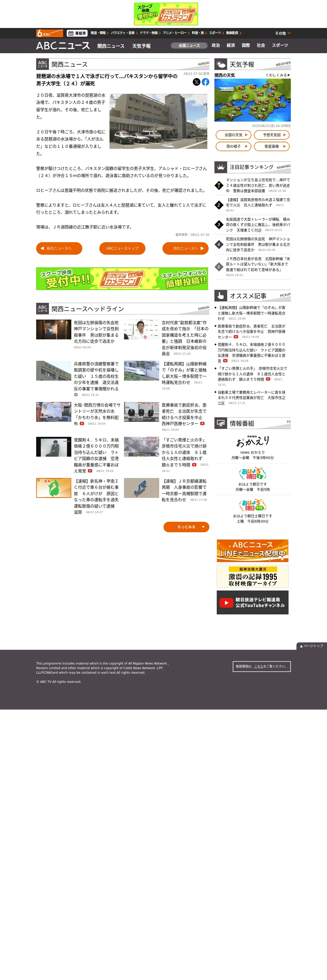
Task: Click ABCニュース LINE配信 banner
Action: pos(252,551)
